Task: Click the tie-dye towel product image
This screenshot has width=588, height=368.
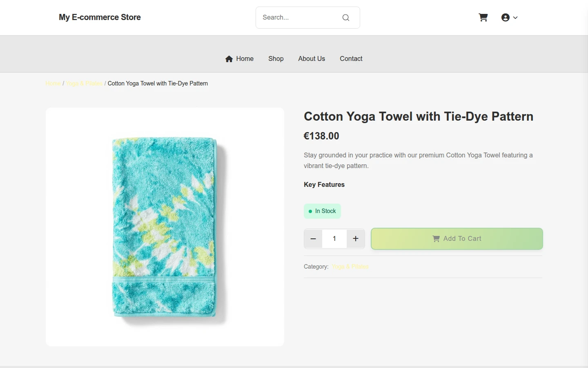Action: pyautogui.click(x=165, y=227)
